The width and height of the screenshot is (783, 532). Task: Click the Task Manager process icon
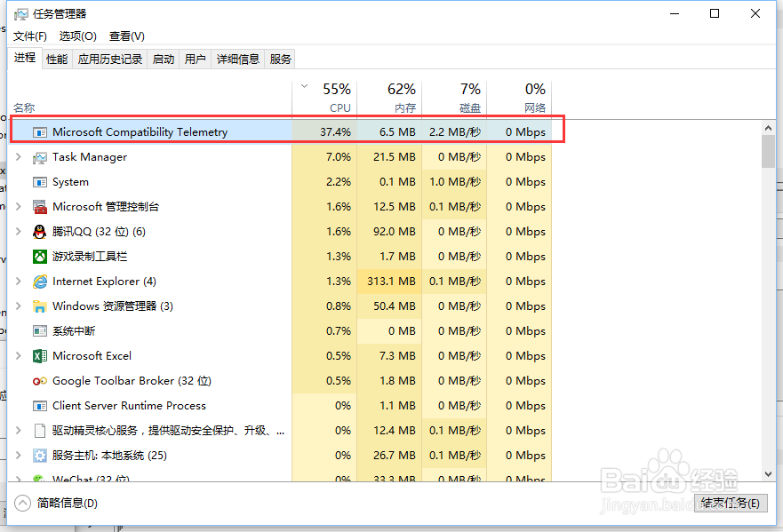click(40, 158)
